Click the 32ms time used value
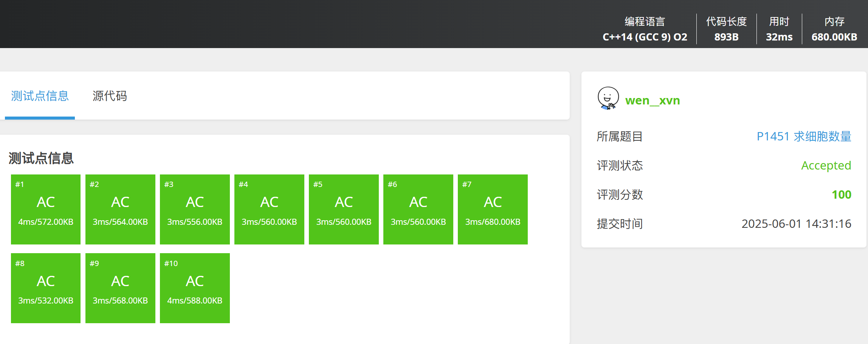The height and width of the screenshot is (344, 868). 779,37
